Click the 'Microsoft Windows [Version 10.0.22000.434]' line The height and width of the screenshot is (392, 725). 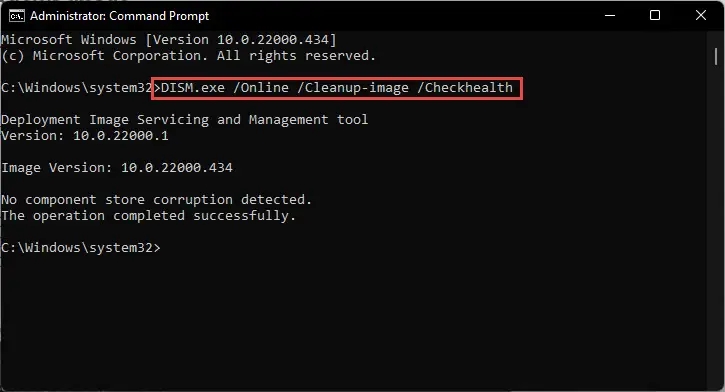(x=169, y=40)
